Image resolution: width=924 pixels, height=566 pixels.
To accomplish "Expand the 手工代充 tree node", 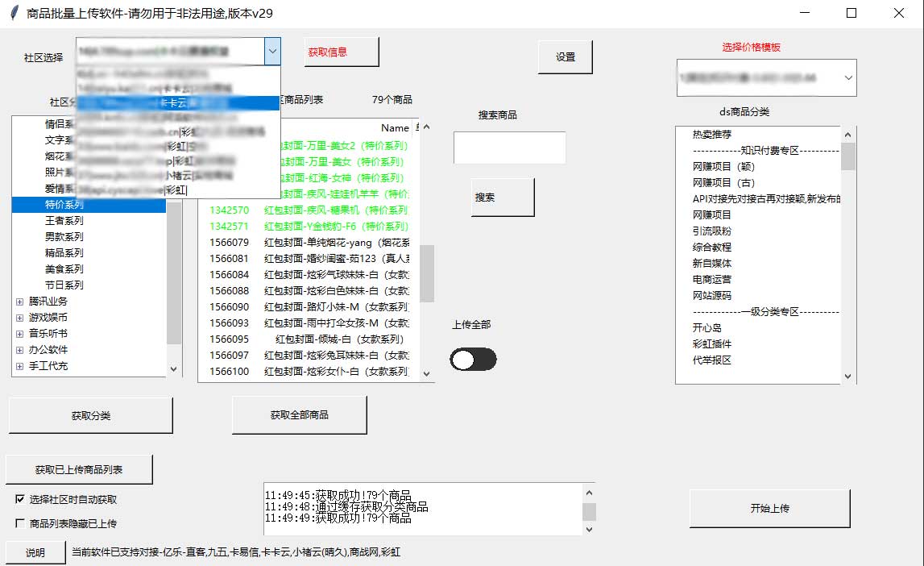I will click(19, 366).
